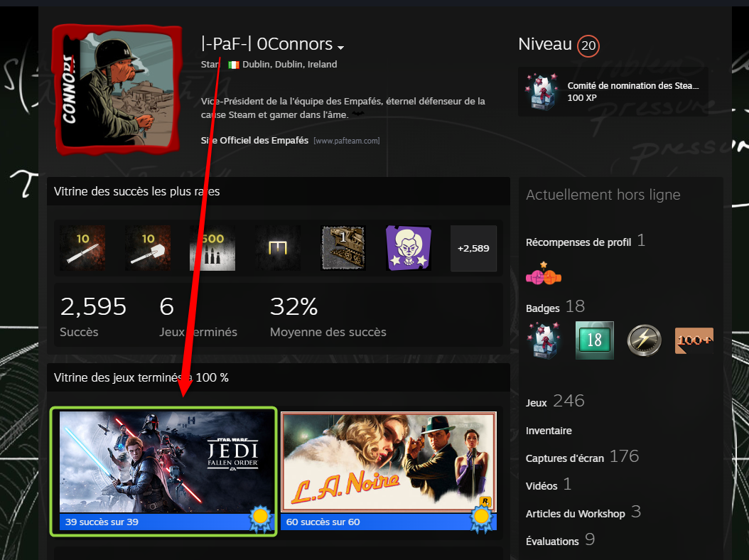
Task: Open the Star Wars Jedi Fallen Order game
Action: [x=167, y=462]
